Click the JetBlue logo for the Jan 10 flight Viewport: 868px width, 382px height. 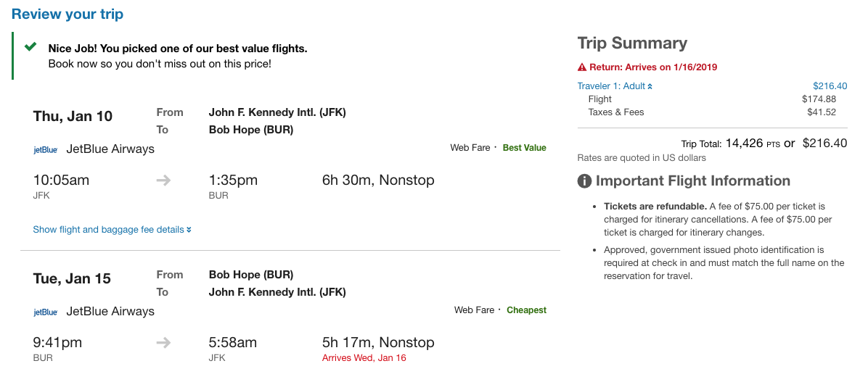click(46, 150)
